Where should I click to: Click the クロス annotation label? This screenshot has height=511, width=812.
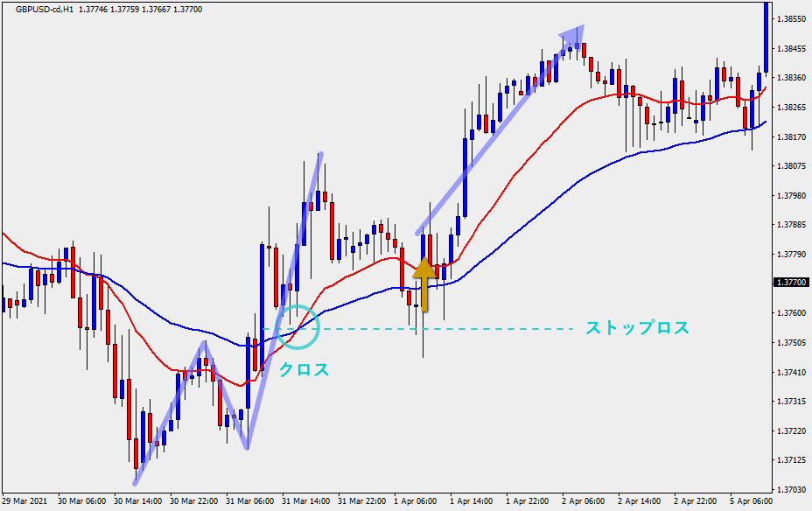[x=304, y=369]
